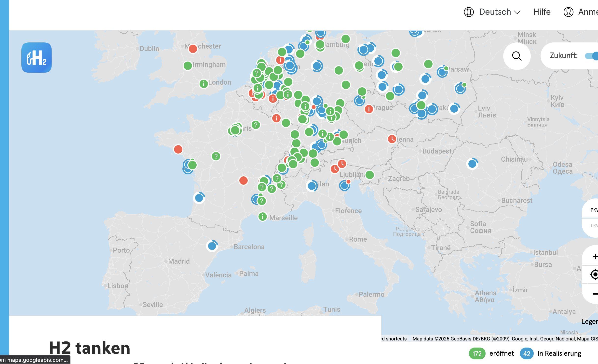Select the green question-mark marker east of Paris
Viewport: 598px width, 364px height.
[256, 125]
